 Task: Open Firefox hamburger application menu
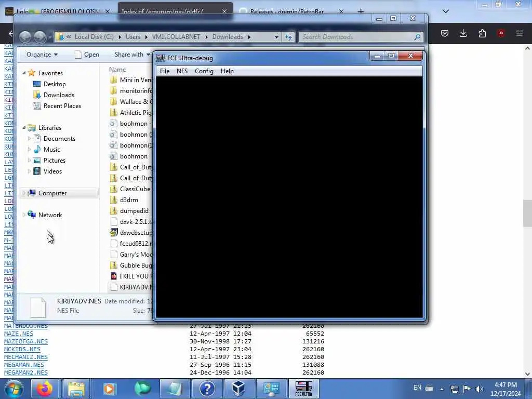[519, 33]
